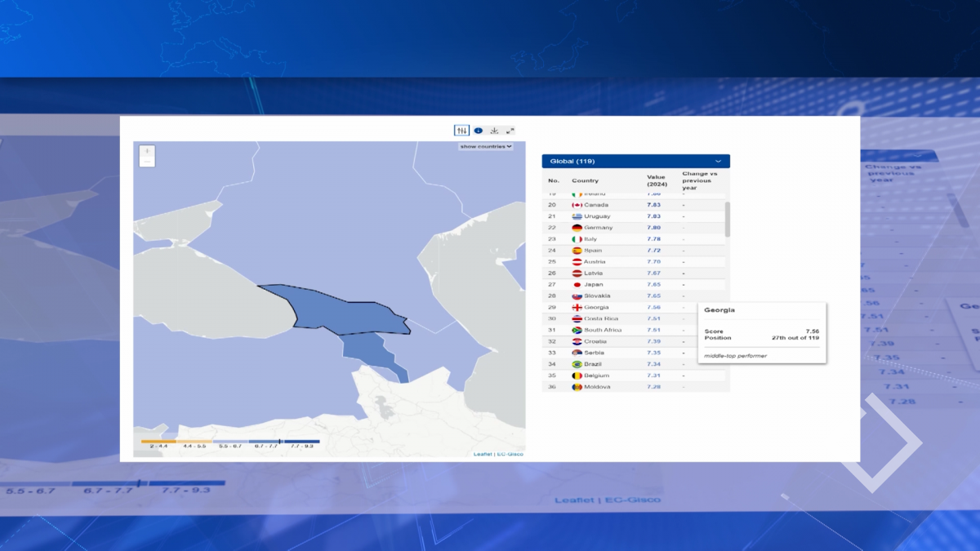Image resolution: width=980 pixels, height=551 pixels.
Task: Click the Country column header
Action: (585, 180)
